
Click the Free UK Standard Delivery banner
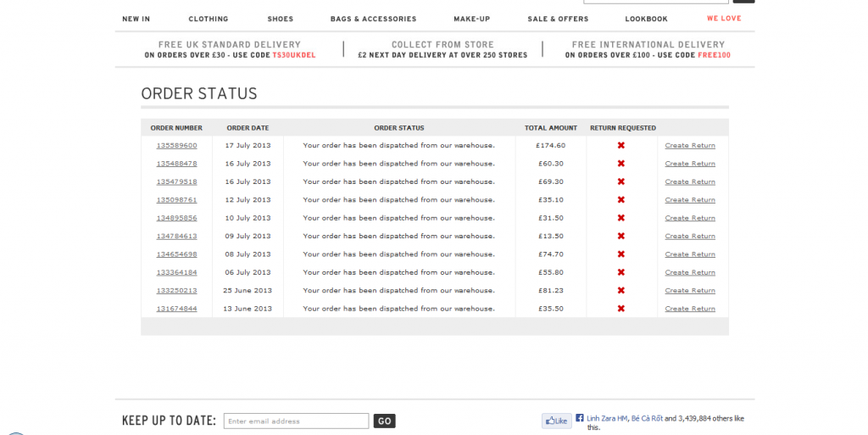[x=229, y=50]
